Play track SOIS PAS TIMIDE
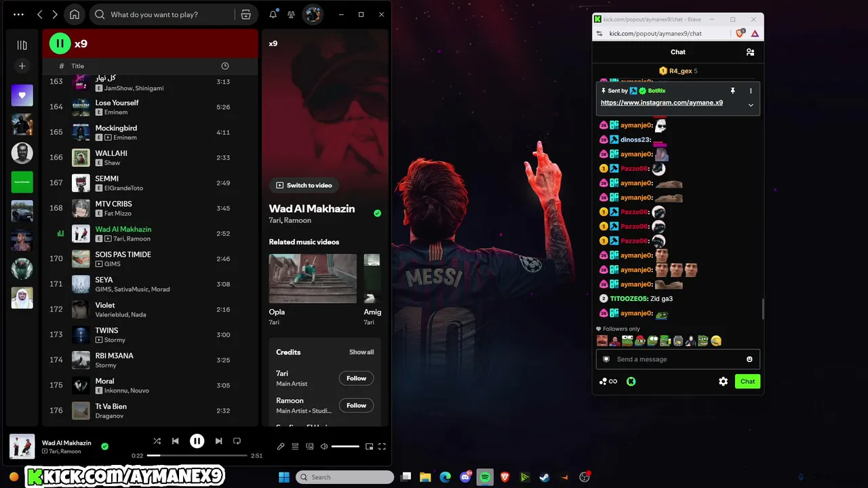The width and height of the screenshot is (868, 488). [150, 259]
